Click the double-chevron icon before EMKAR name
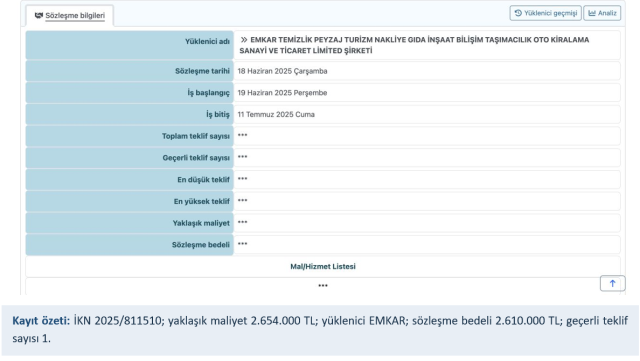 (x=244, y=40)
